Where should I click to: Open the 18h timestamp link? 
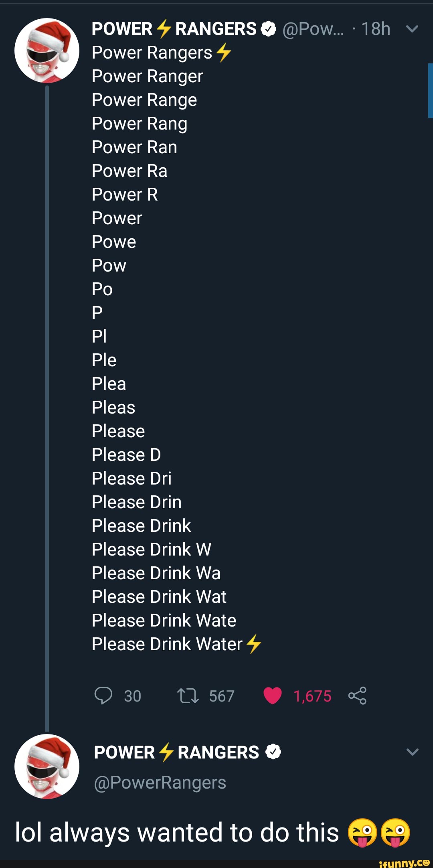(376, 29)
